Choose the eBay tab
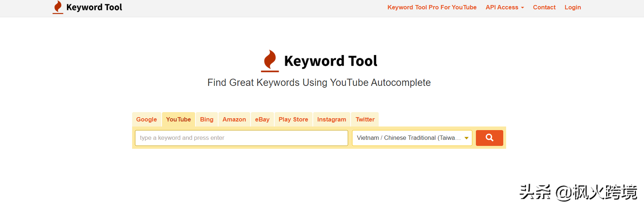This screenshot has height=207, width=644. (262, 119)
